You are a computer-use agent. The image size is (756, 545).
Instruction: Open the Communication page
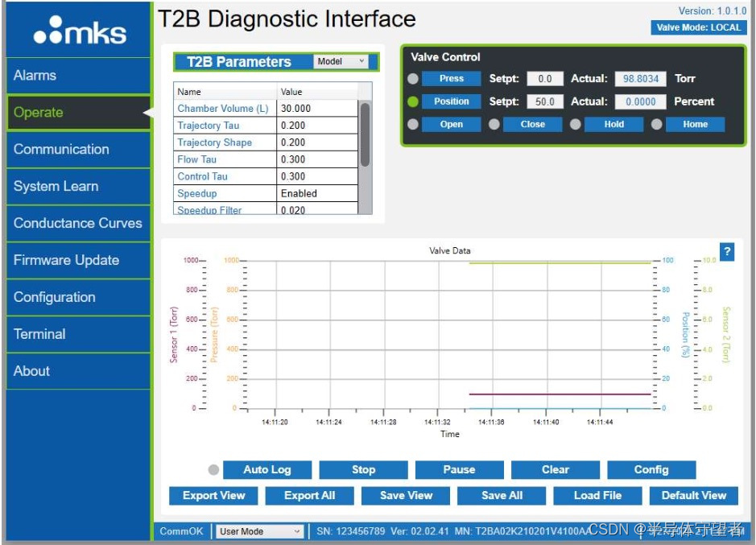pos(79,150)
